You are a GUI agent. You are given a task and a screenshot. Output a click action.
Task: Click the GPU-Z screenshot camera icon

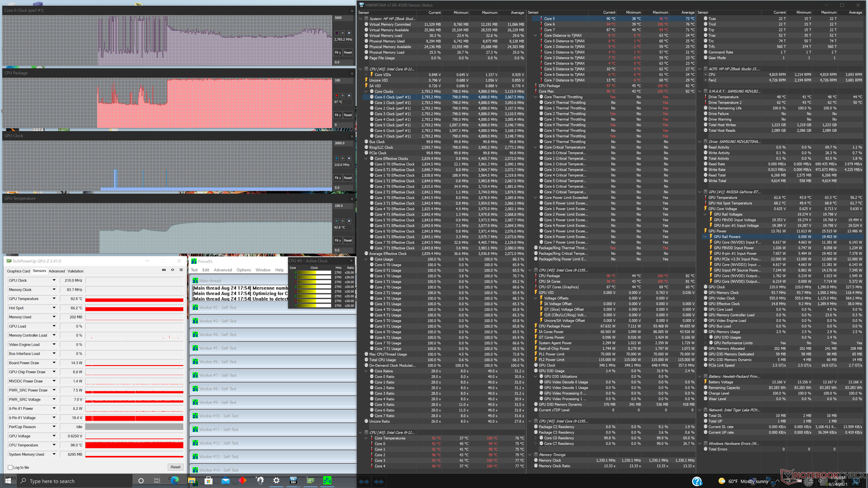[164, 270]
